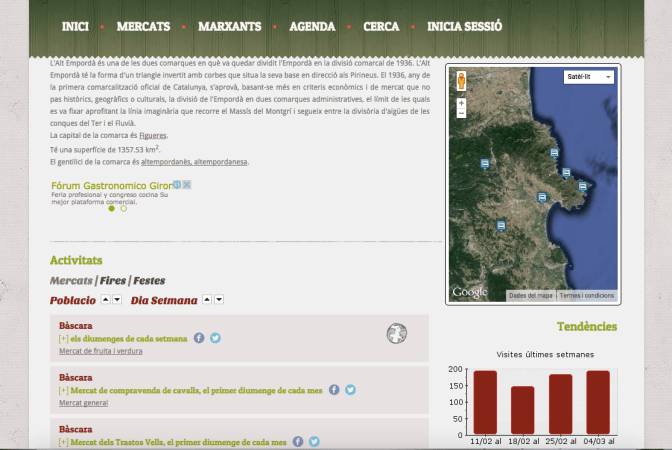
Task: Sort Dia Setmana descending with down arrow
Action: [x=219, y=300]
